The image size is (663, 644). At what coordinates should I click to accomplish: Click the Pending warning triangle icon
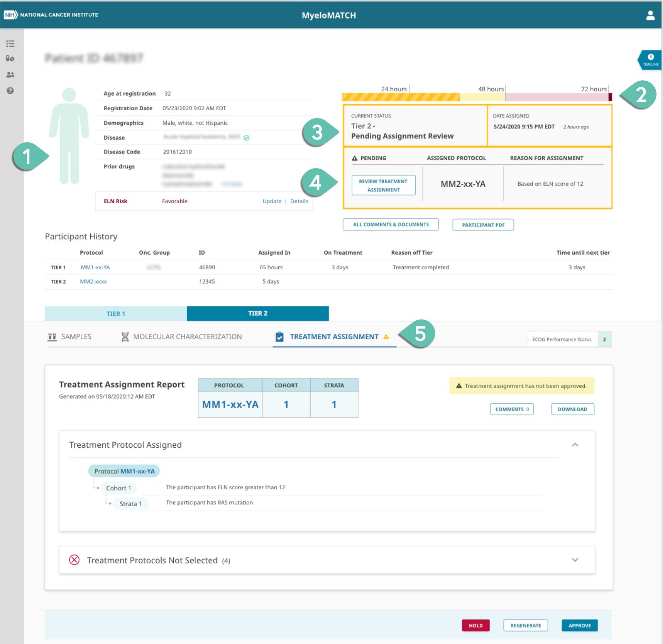click(354, 158)
